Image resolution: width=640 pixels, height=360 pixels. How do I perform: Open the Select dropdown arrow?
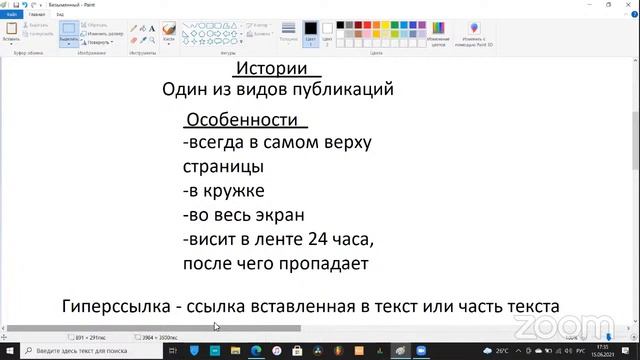click(x=69, y=44)
